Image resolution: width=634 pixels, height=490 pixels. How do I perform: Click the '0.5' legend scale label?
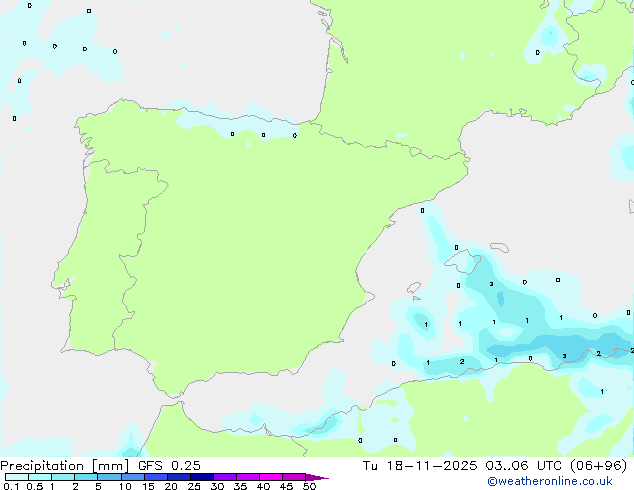tap(35, 486)
